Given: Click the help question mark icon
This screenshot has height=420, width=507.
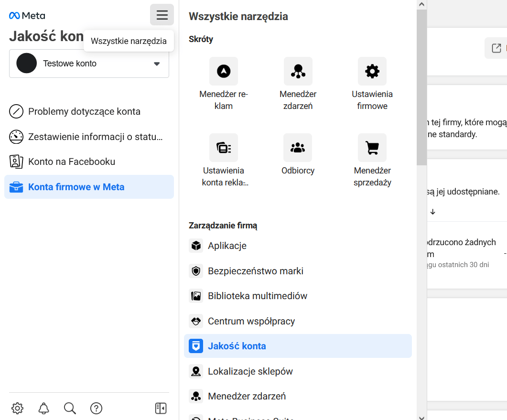Looking at the screenshot, I should (96, 408).
